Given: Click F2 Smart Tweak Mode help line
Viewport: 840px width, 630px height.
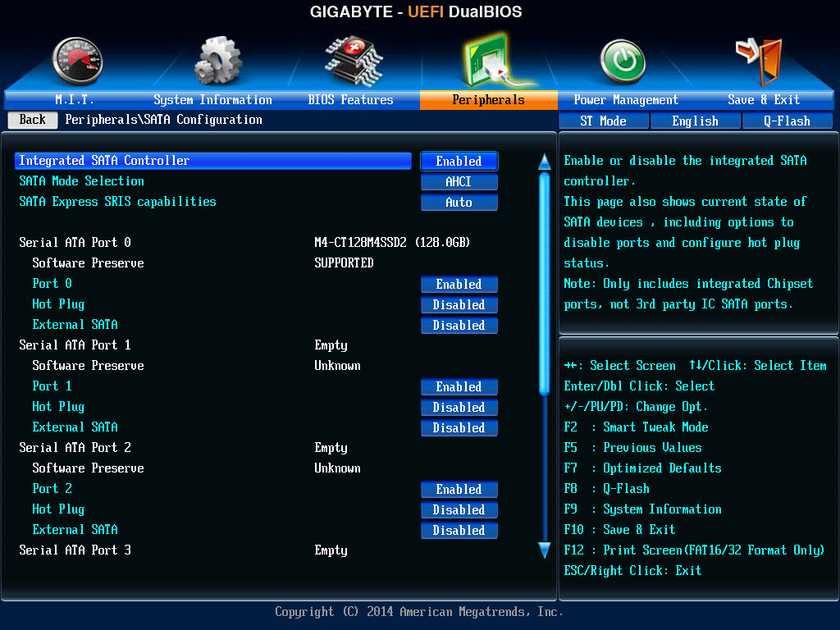Looking at the screenshot, I should pyautogui.click(x=636, y=427).
